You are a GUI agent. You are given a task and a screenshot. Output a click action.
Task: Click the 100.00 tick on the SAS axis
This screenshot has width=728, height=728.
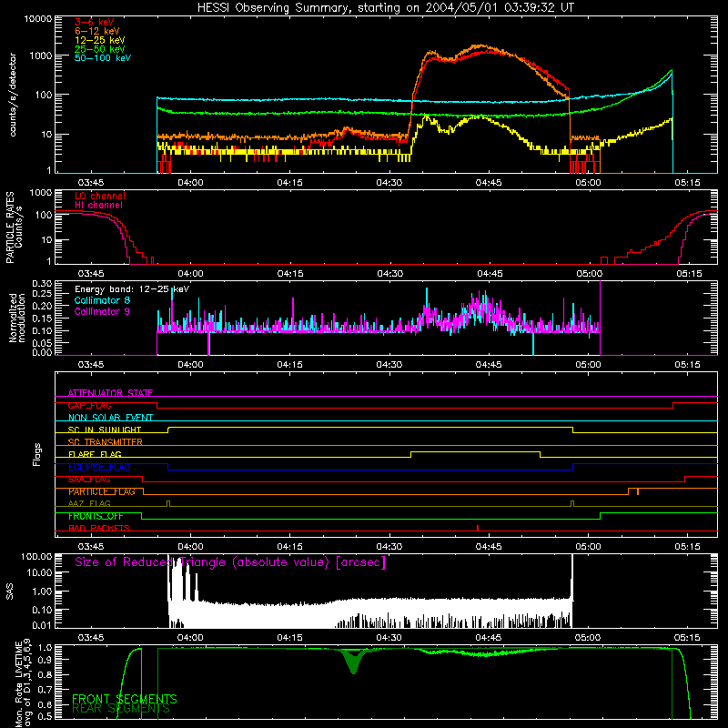[x=36, y=556]
